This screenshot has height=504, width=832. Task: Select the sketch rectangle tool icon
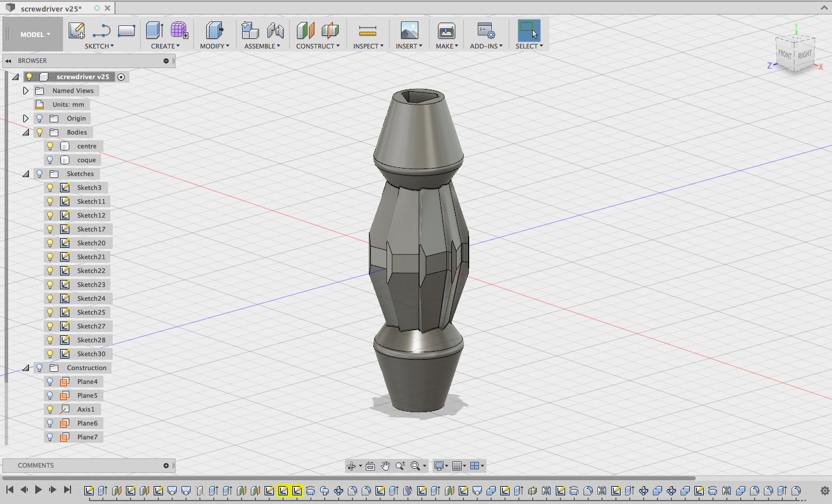point(127,31)
